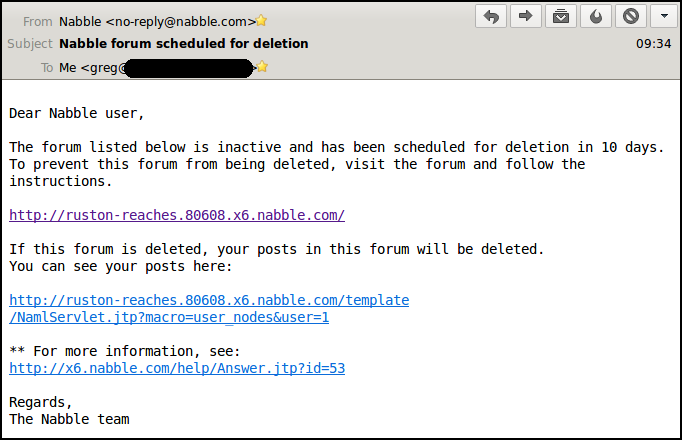Click the From label
682x440 pixels.
(x=37, y=20)
